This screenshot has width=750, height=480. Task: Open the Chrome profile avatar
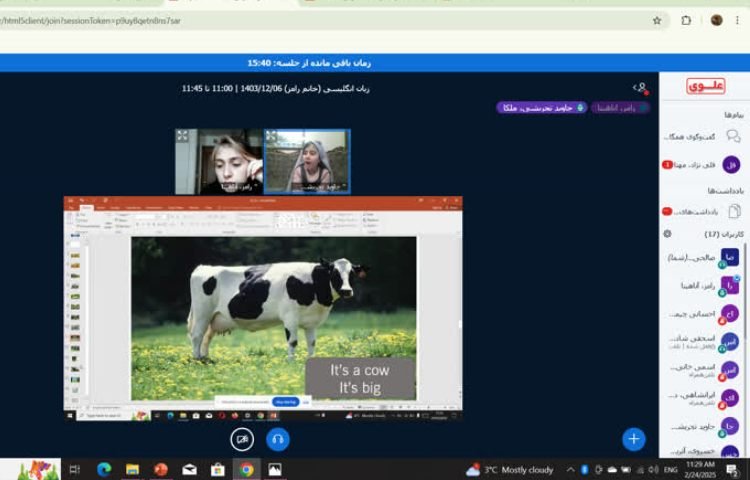tap(716, 20)
